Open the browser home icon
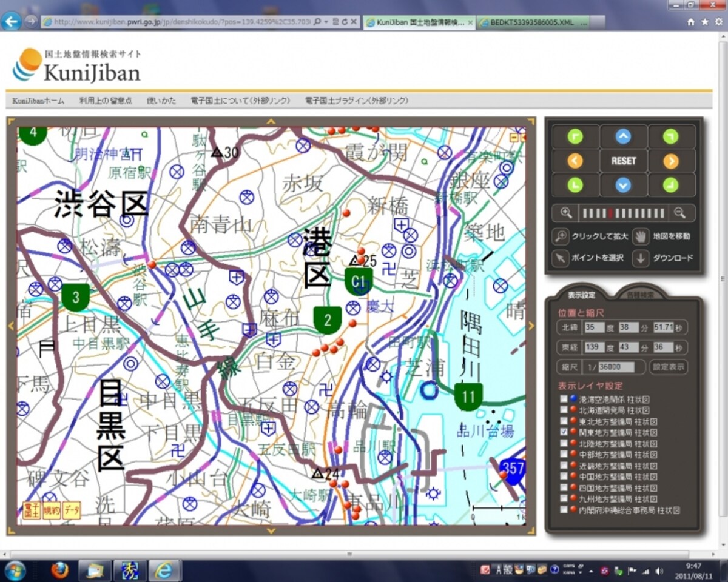The height and width of the screenshot is (582, 728). click(x=691, y=22)
